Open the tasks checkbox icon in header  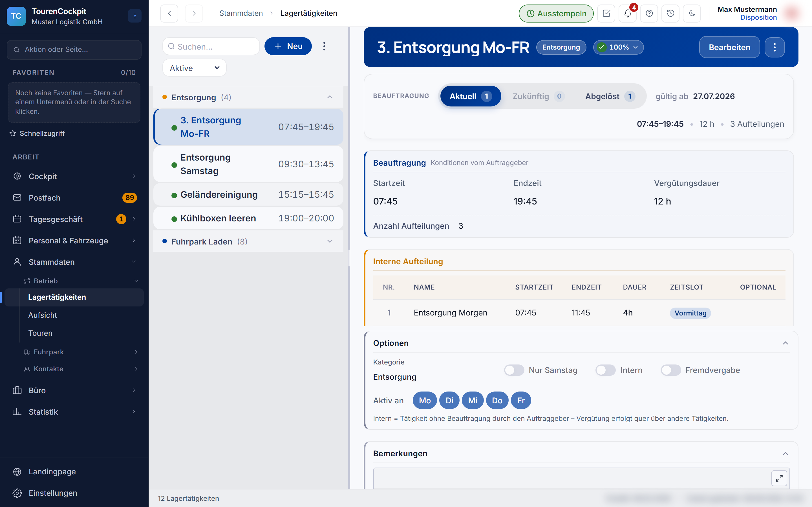(606, 14)
